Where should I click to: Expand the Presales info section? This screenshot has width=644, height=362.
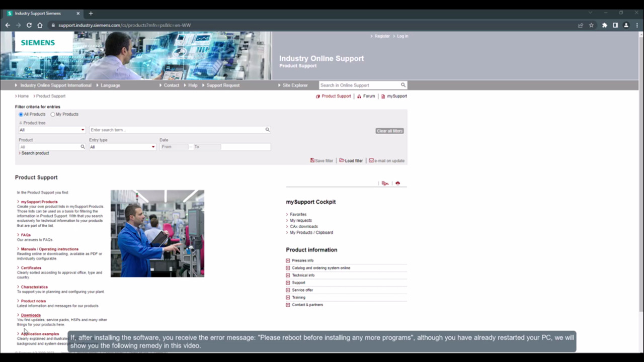coord(288,260)
